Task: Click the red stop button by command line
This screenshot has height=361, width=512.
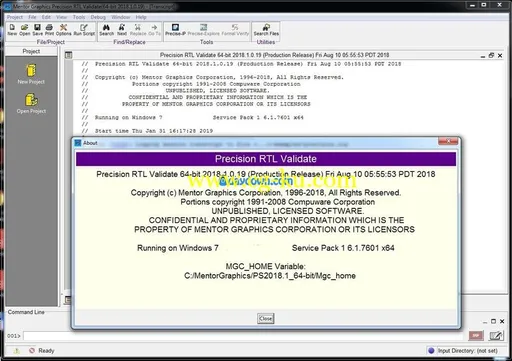Action: [x=476, y=335]
